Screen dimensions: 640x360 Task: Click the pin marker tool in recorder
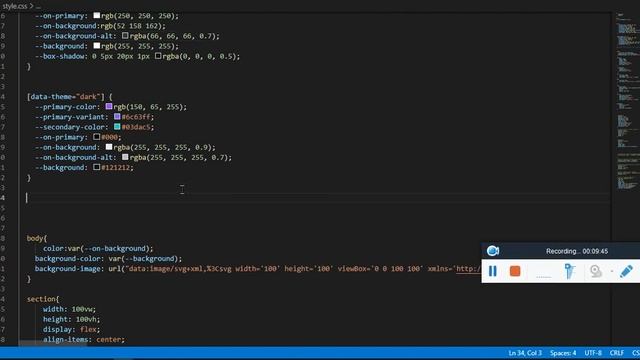(569, 271)
